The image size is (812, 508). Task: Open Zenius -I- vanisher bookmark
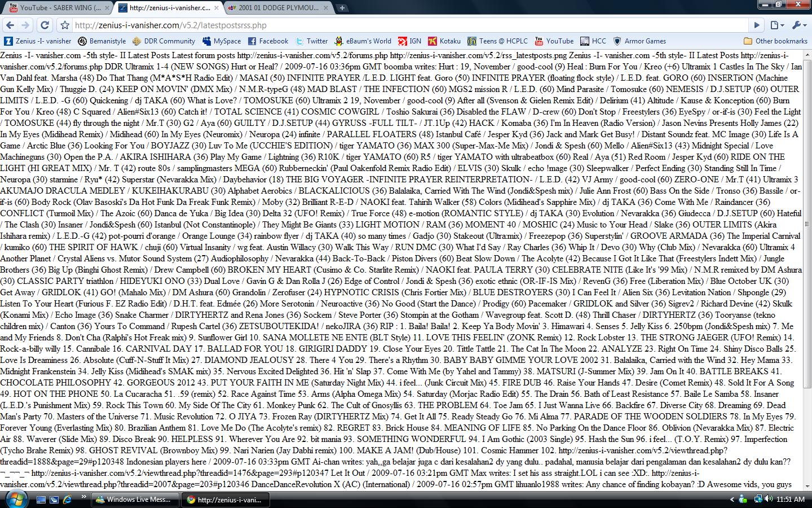tap(38, 41)
